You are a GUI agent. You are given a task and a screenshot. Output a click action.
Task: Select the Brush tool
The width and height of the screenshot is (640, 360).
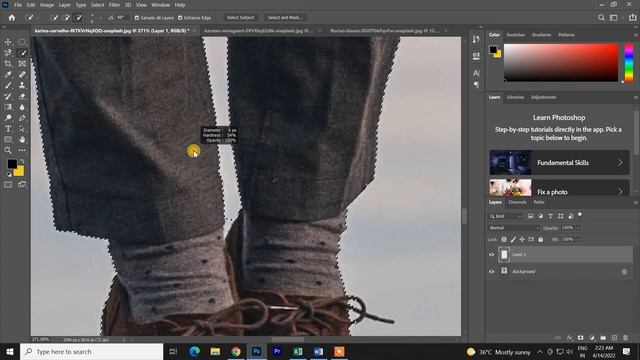tap(8, 85)
